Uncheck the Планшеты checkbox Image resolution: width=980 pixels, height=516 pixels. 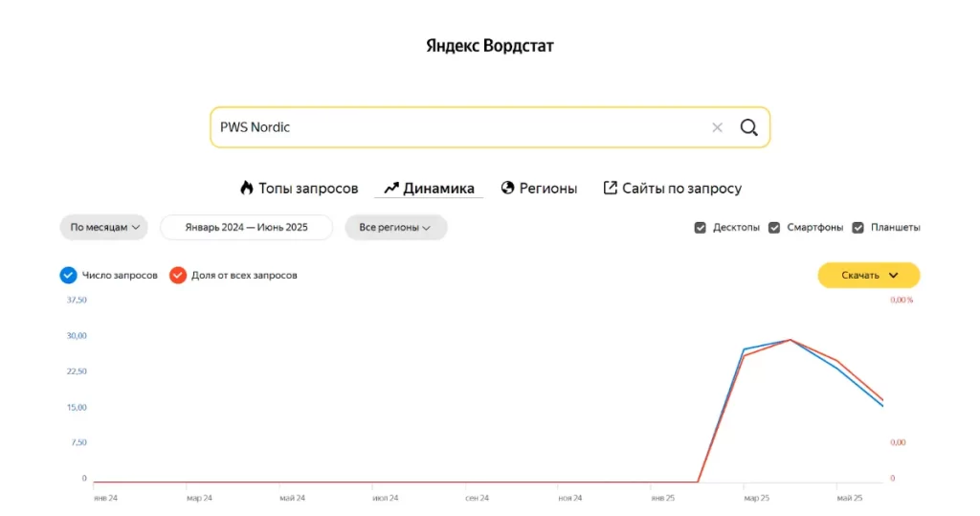[x=857, y=228]
